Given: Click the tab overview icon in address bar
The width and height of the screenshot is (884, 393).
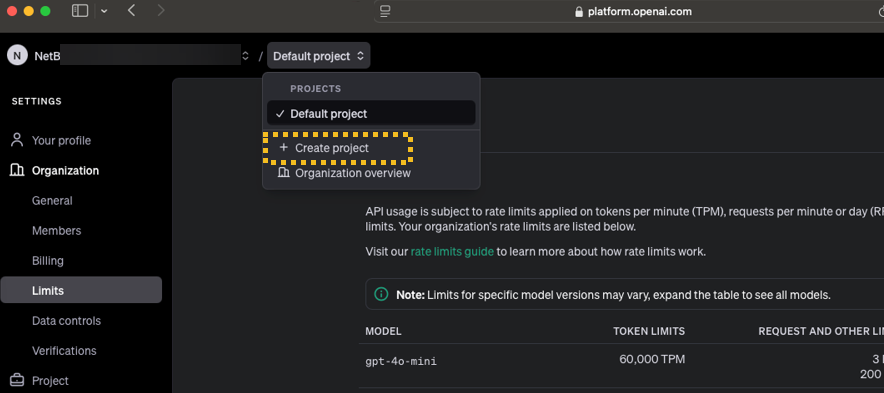Looking at the screenshot, I should point(386,11).
